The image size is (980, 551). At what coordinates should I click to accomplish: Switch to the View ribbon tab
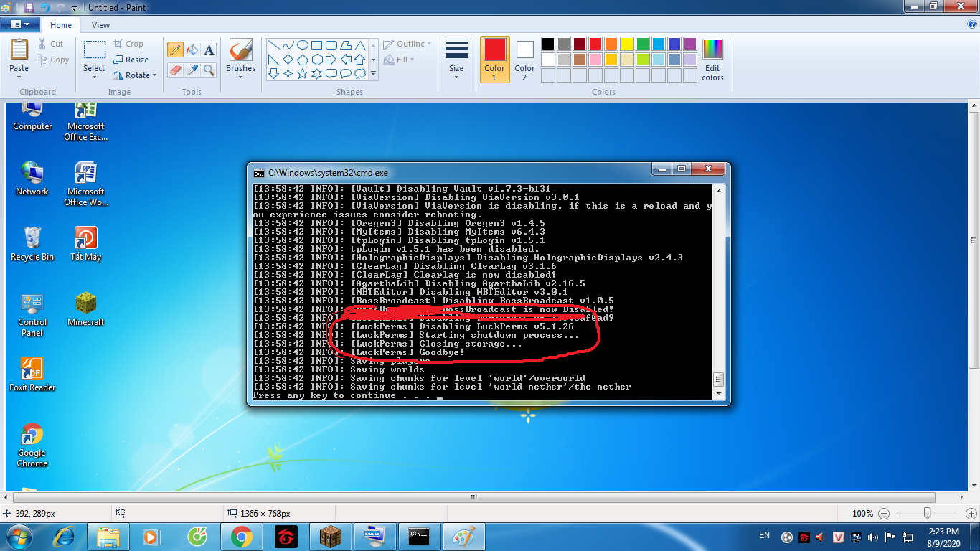pyautogui.click(x=101, y=25)
